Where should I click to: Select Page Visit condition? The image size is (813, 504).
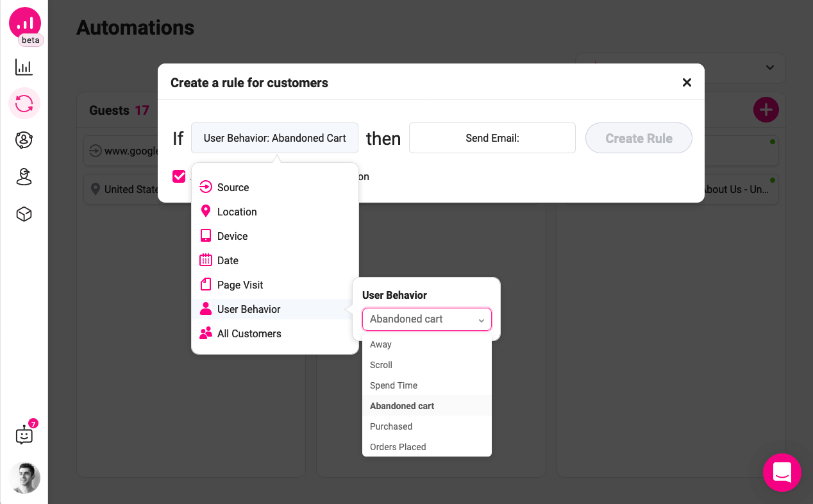[x=275, y=285]
